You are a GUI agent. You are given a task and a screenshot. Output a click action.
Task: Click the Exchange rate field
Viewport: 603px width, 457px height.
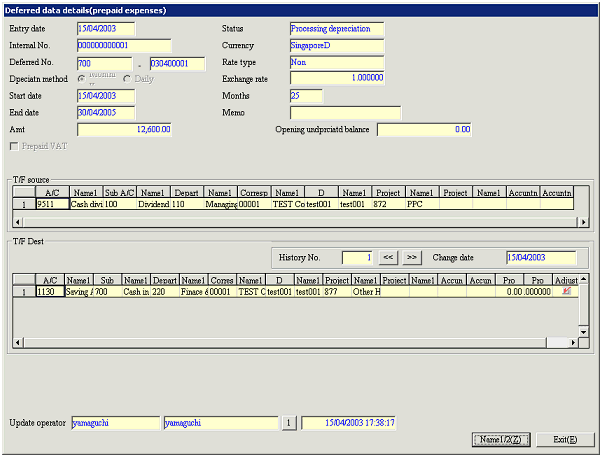tap(337, 78)
